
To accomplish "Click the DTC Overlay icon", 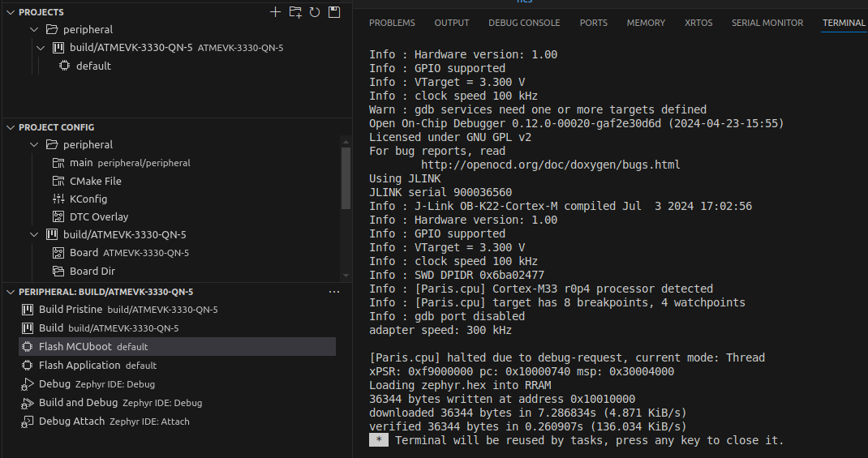I will [58, 216].
